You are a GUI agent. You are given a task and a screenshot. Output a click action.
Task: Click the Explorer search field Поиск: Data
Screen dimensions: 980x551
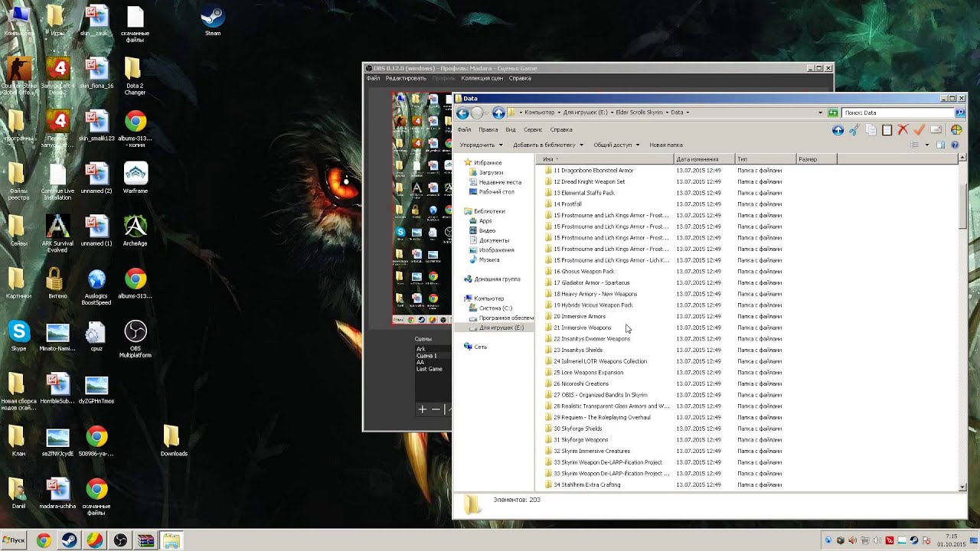coord(897,112)
